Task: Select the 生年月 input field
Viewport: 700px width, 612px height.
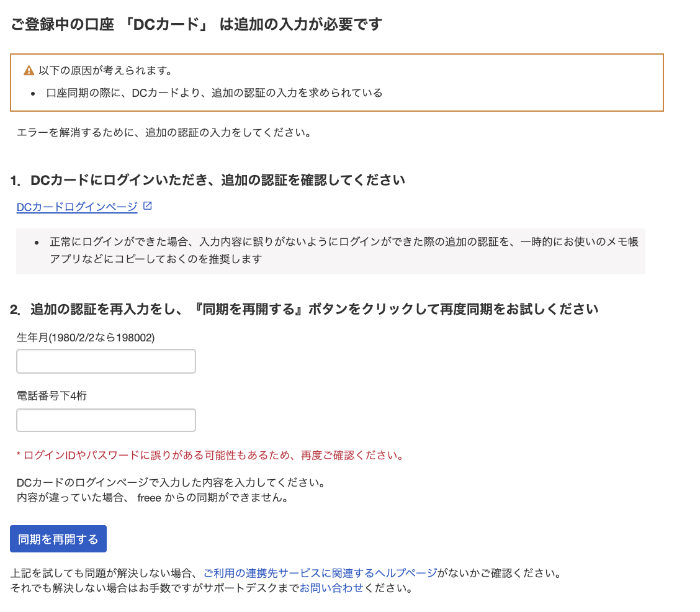Action: coord(105,361)
